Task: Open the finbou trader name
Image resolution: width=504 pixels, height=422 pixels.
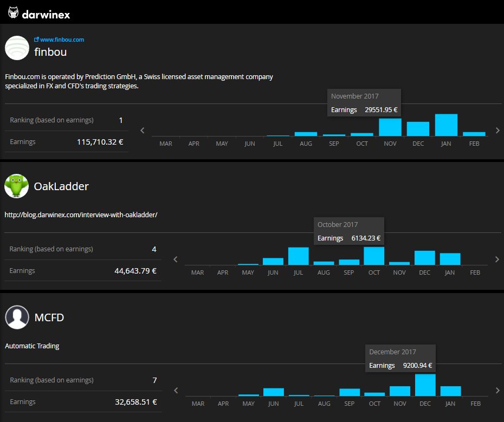Action: tap(50, 52)
